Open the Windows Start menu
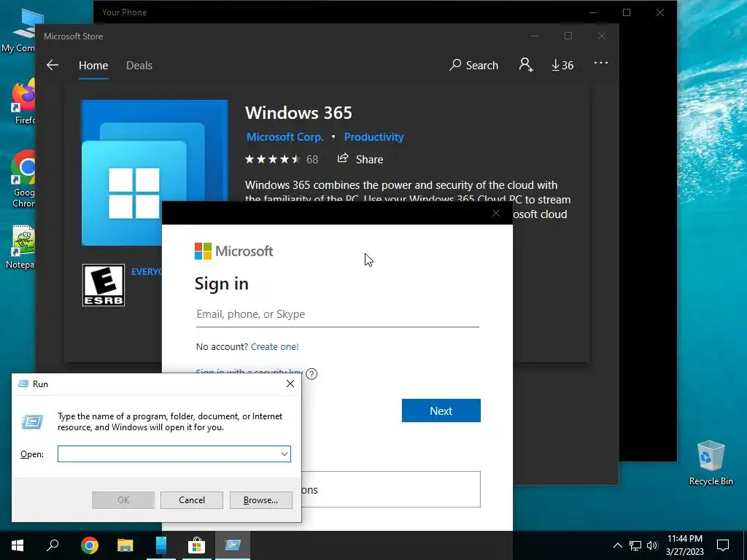 (x=18, y=545)
